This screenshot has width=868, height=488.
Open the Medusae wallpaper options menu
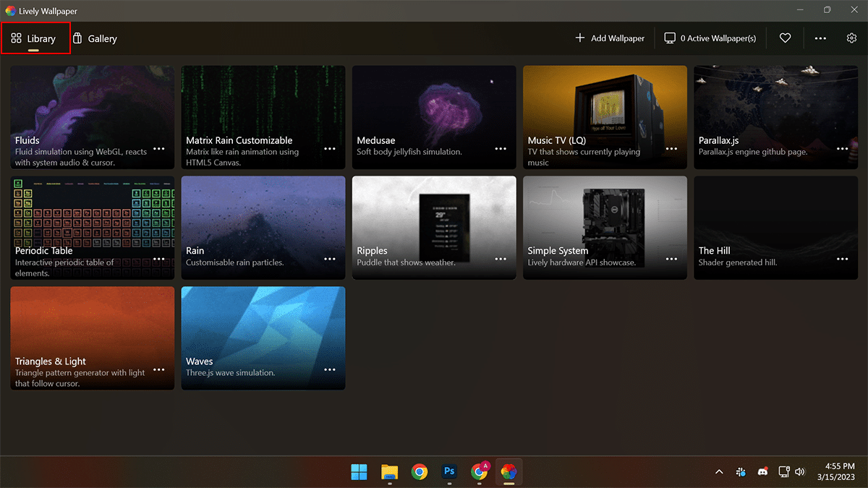point(501,149)
